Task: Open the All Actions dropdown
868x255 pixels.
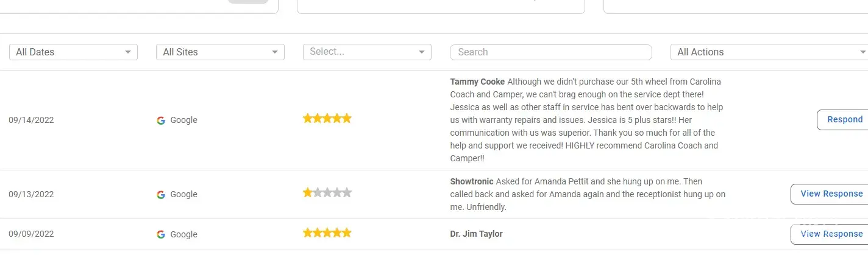Action: click(769, 52)
